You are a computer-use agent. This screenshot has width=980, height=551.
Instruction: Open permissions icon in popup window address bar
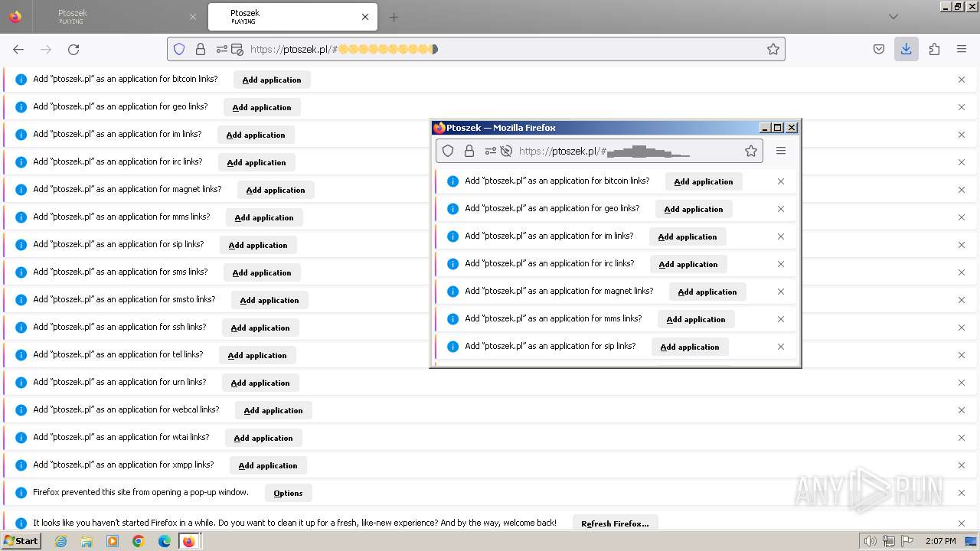point(491,151)
